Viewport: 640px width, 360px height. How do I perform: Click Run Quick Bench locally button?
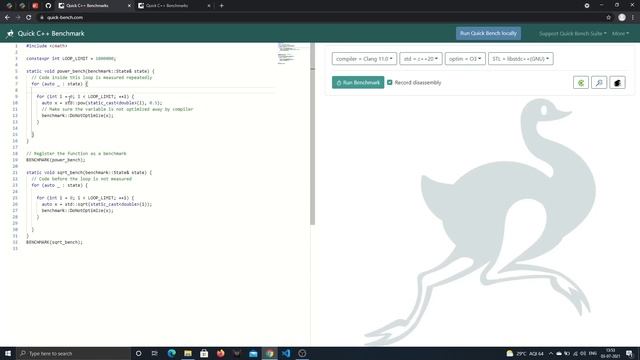[488, 33]
